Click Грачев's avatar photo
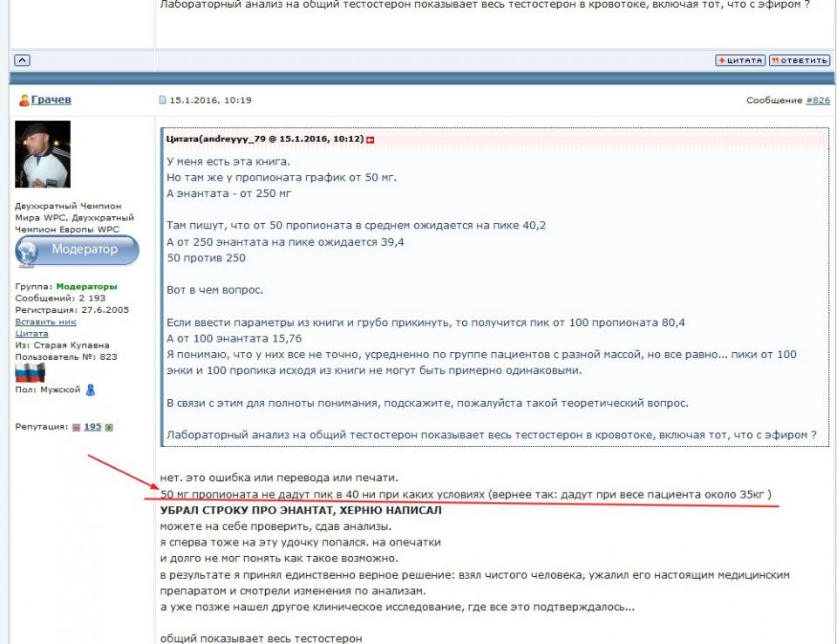Image resolution: width=837 pixels, height=644 pixels. tap(43, 154)
